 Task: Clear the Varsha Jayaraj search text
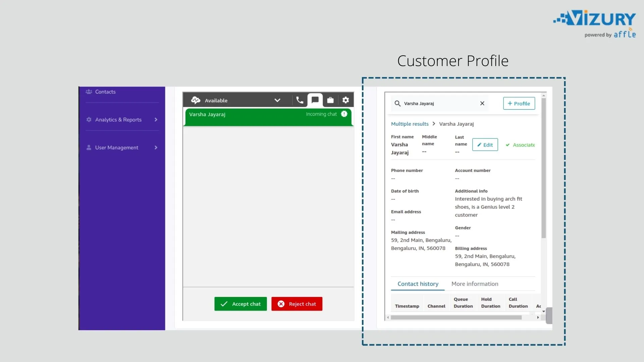click(482, 103)
